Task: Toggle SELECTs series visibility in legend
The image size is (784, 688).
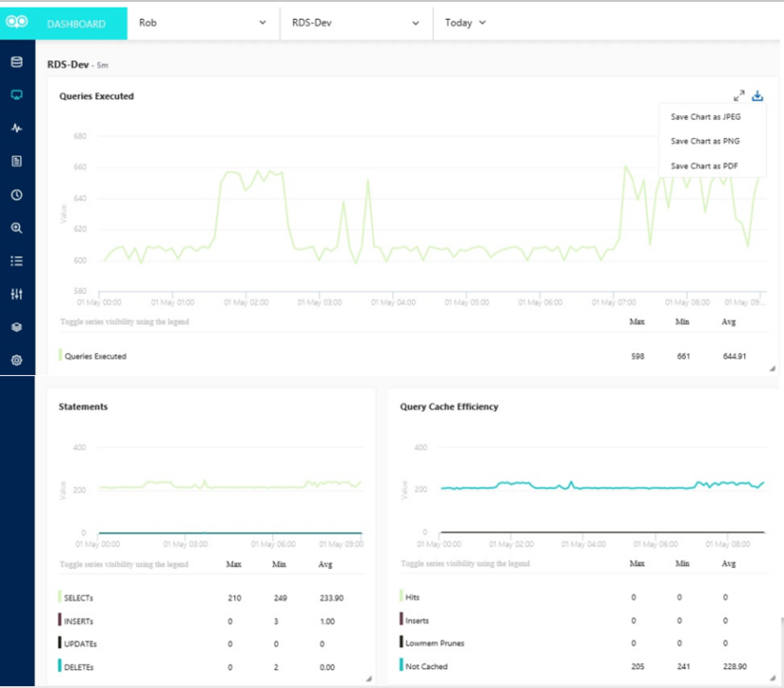Action: pyautogui.click(x=79, y=598)
